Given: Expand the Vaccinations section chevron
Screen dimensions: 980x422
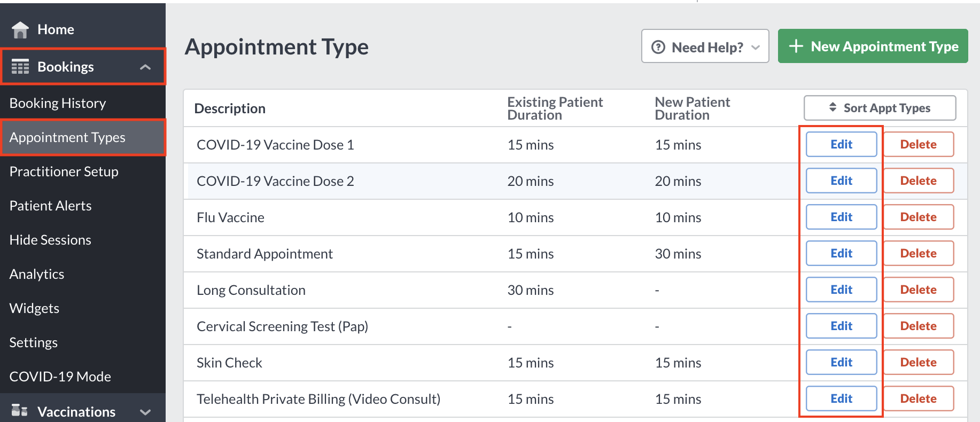Looking at the screenshot, I should pos(145,412).
